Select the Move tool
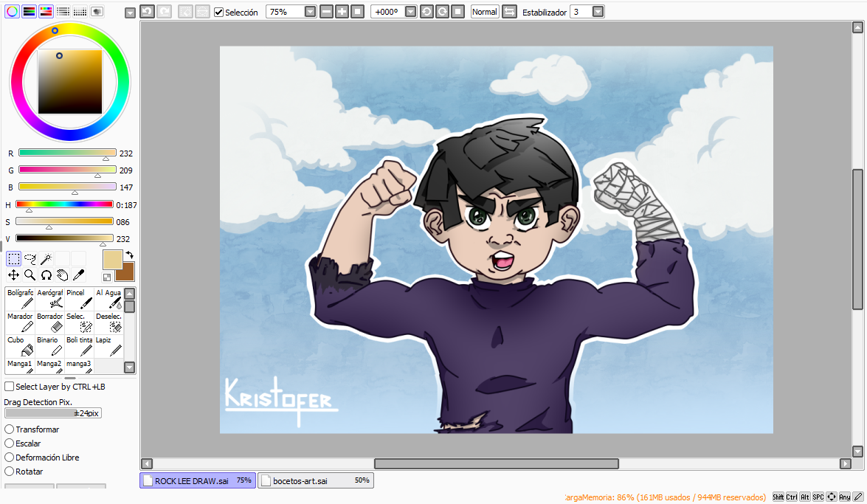Screen dimensions: 867x504 coord(14,275)
